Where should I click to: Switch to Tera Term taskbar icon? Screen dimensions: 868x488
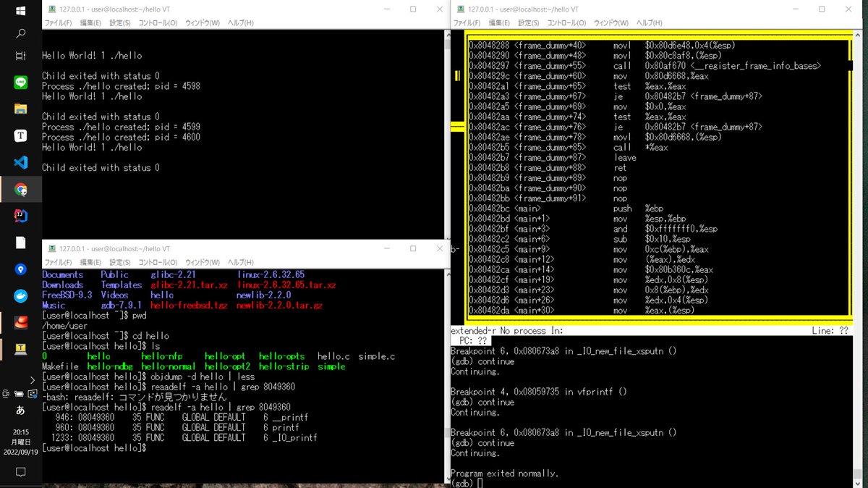tap(20, 350)
